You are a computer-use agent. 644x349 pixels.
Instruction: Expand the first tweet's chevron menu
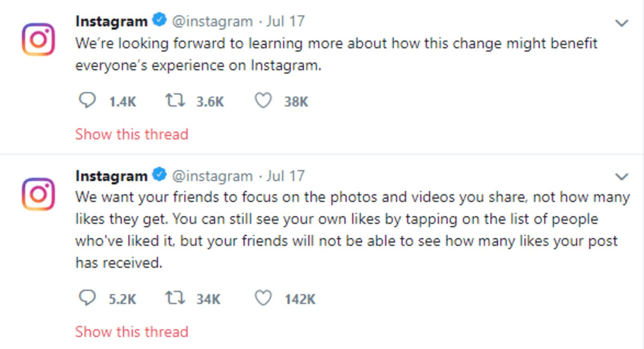tap(622, 23)
